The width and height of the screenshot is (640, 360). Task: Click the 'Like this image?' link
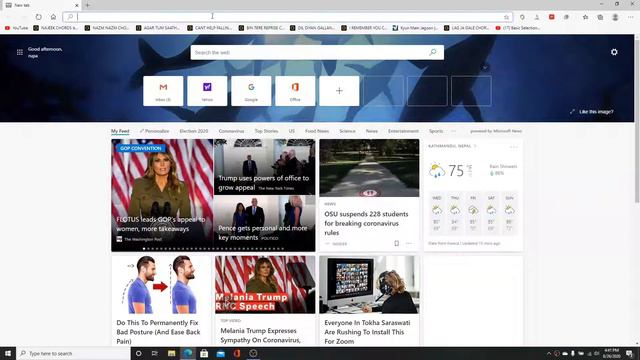pos(596,111)
